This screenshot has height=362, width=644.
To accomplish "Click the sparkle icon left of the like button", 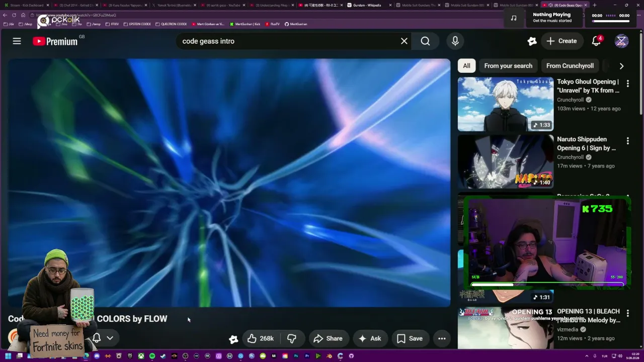I will click(233, 339).
